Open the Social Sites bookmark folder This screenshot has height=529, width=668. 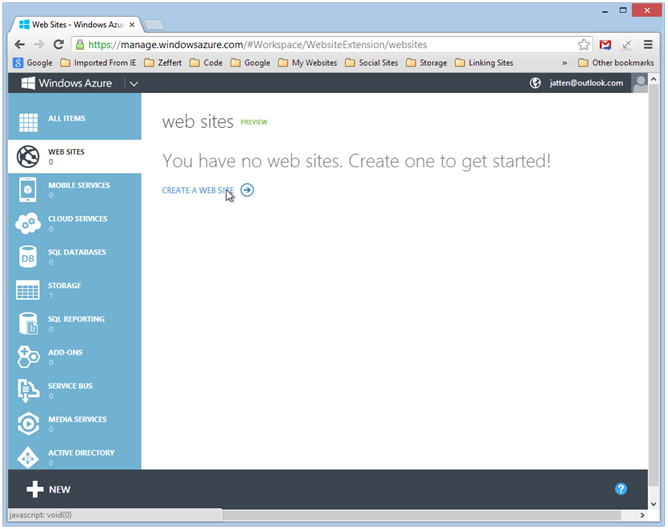coord(372,63)
